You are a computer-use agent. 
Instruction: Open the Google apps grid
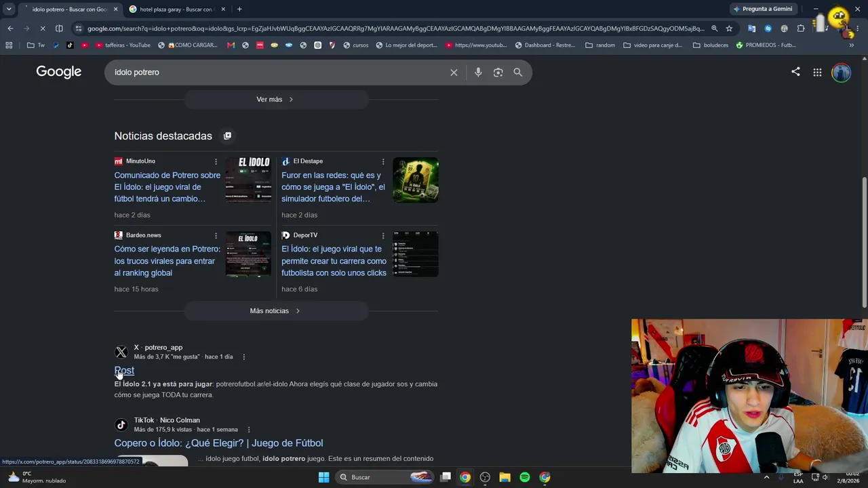point(817,73)
